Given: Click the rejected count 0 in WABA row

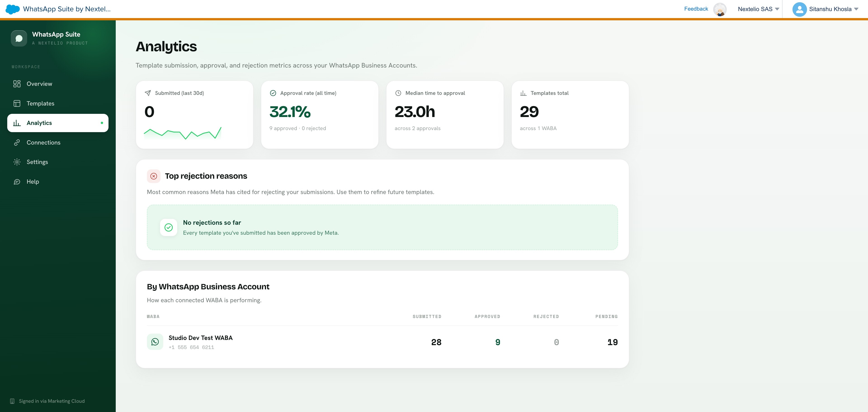Looking at the screenshot, I should [x=556, y=342].
